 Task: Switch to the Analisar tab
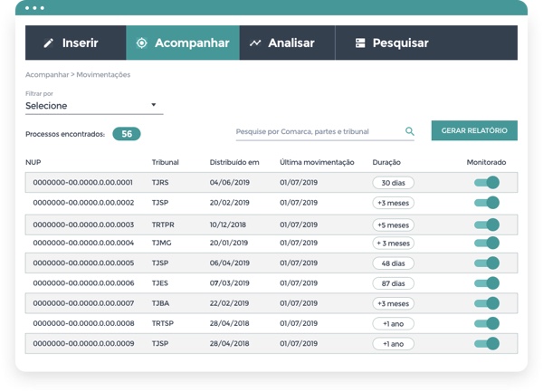pyautogui.click(x=287, y=43)
